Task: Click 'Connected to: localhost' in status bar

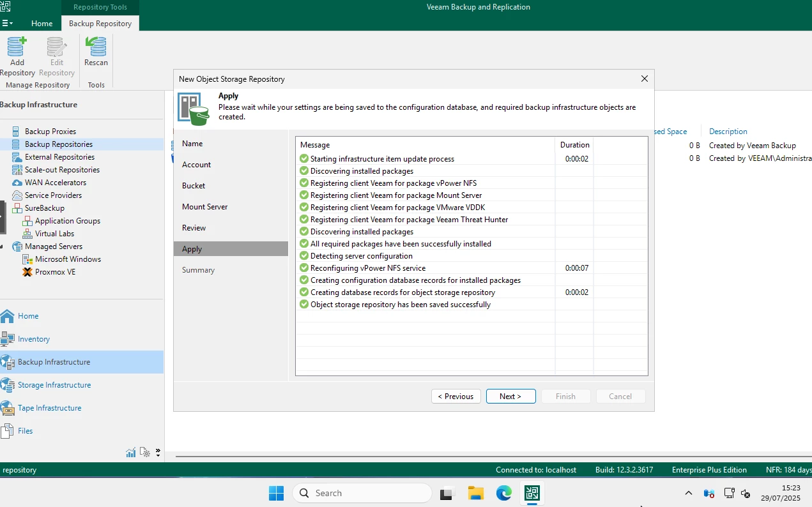Action: click(536, 470)
